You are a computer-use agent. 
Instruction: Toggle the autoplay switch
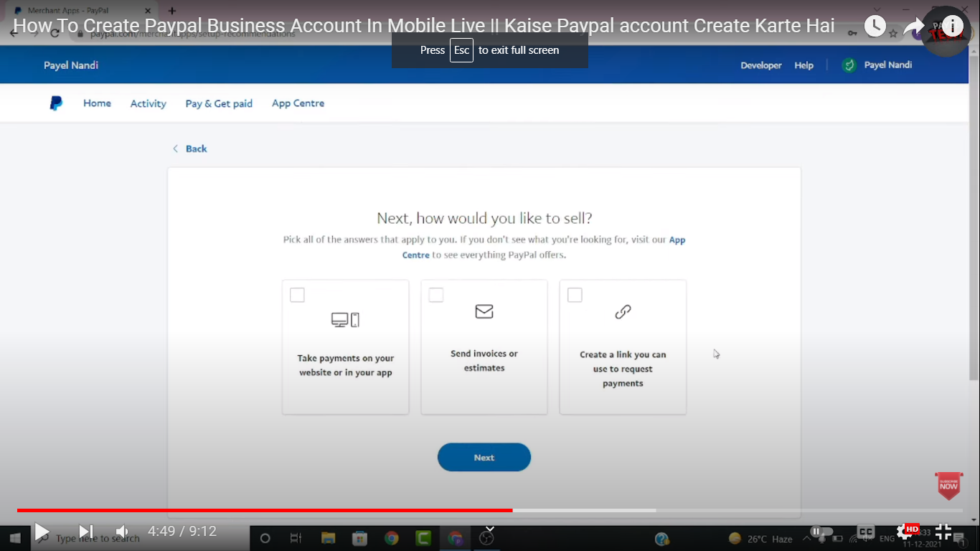(x=821, y=532)
